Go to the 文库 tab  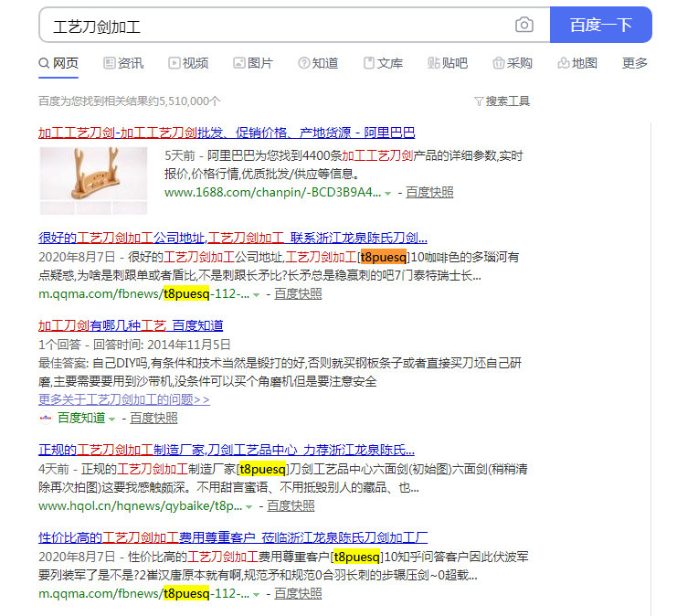click(x=383, y=63)
